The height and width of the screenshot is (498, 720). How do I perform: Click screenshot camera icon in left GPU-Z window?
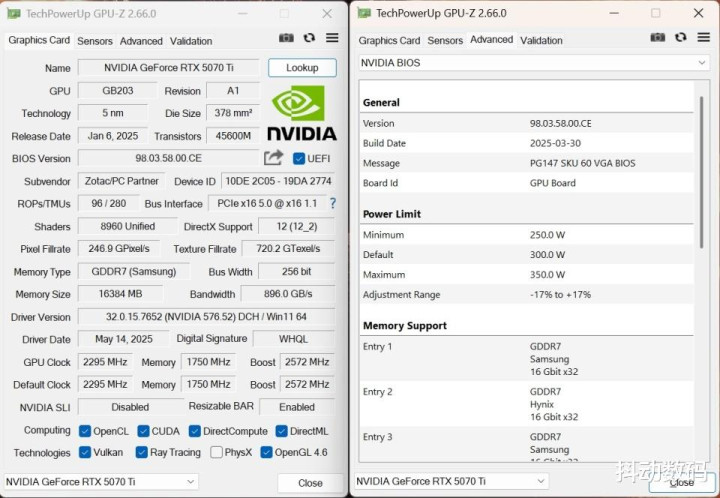coord(286,38)
